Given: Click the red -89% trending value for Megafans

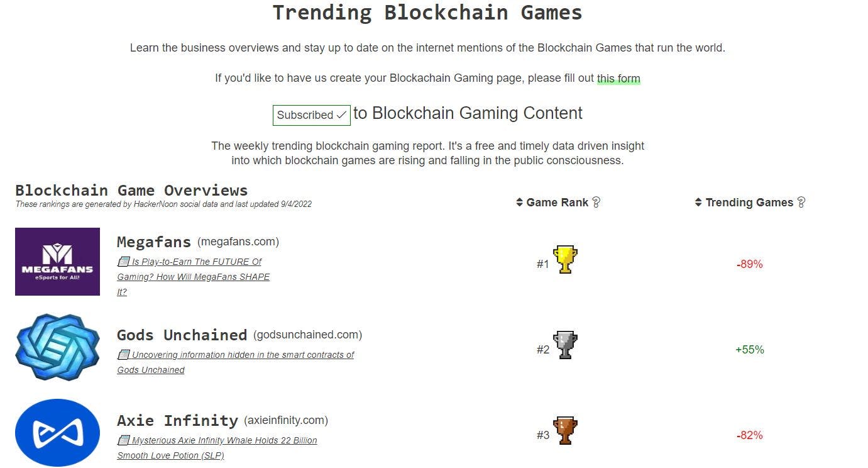Looking at the screenshot, I should pyautogui.click(x=749, y=264).
